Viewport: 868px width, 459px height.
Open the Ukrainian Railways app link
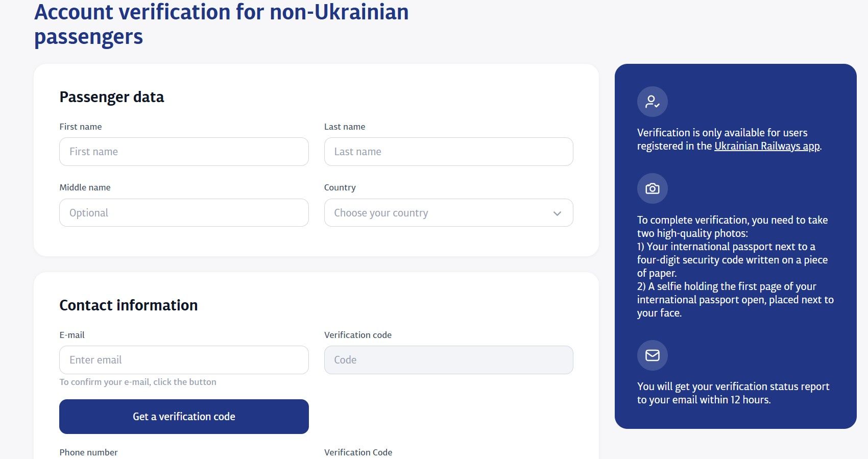pyautogui.click(x=766, y=146)
